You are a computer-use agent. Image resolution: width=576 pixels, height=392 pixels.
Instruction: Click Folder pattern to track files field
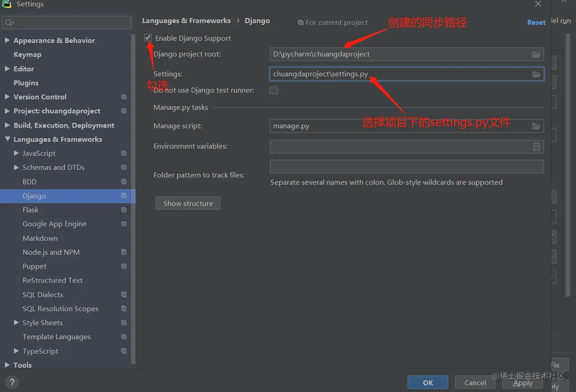tap(407, 167)
